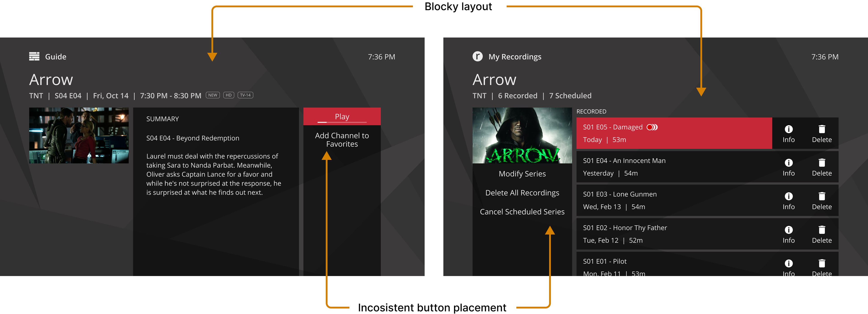Screen dimensions: 868x314
Task: Click the HD badge in Guide
Action: coord(229,95)
